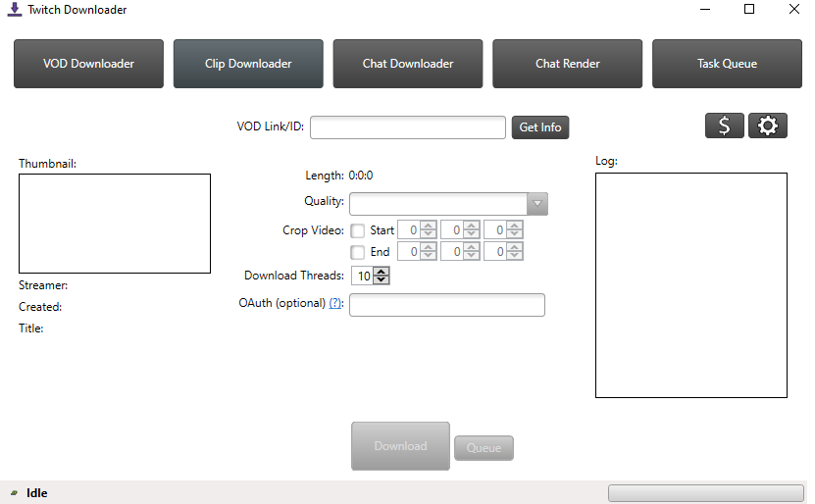Focus the OAuth (optional) text box
The width and height of the screenshot is (815, 504).
coord(447,305)
